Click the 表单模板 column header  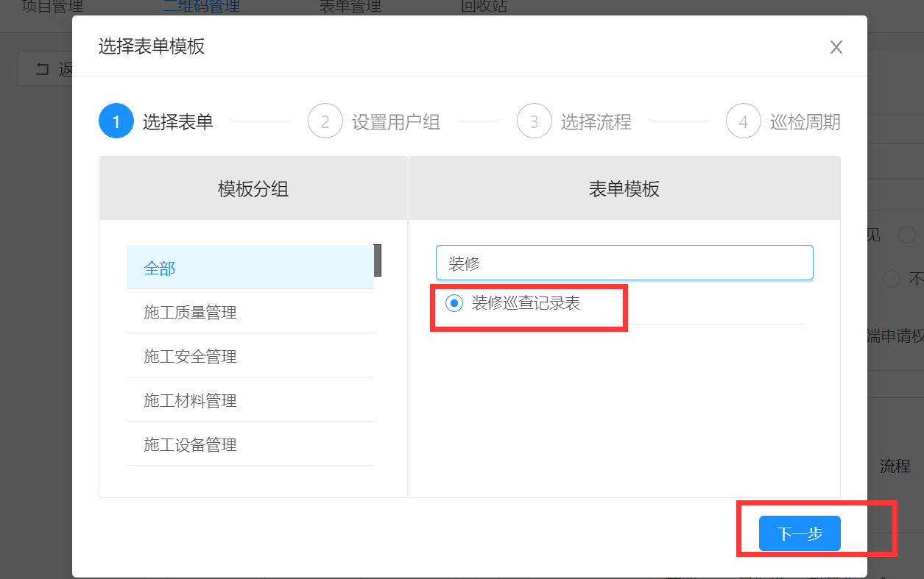click(624, 189)
